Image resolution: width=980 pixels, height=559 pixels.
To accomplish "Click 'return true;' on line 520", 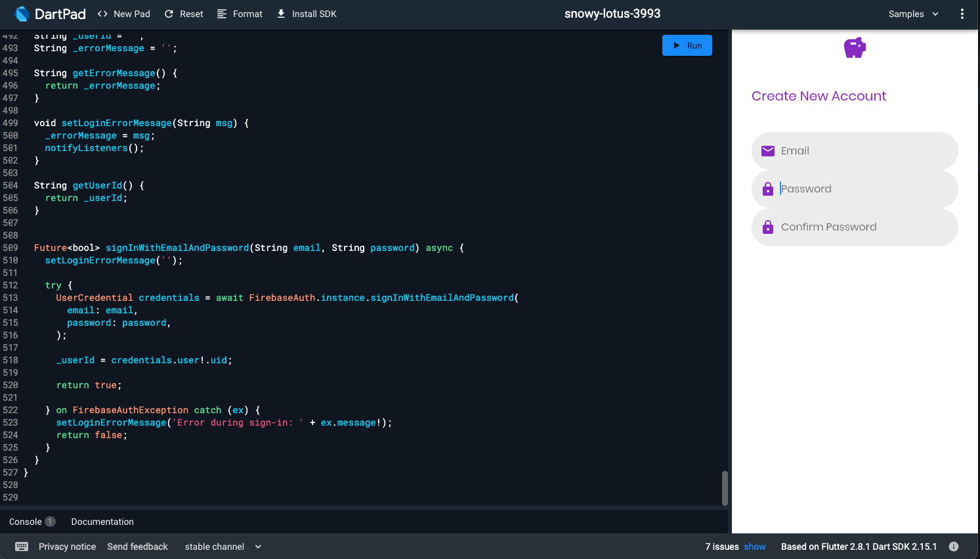I will 89,385.
